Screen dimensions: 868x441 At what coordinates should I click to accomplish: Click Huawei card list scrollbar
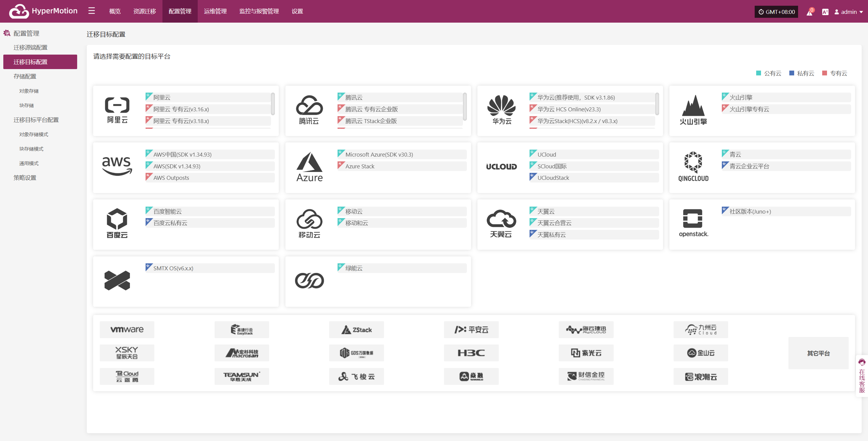[657, 104]
